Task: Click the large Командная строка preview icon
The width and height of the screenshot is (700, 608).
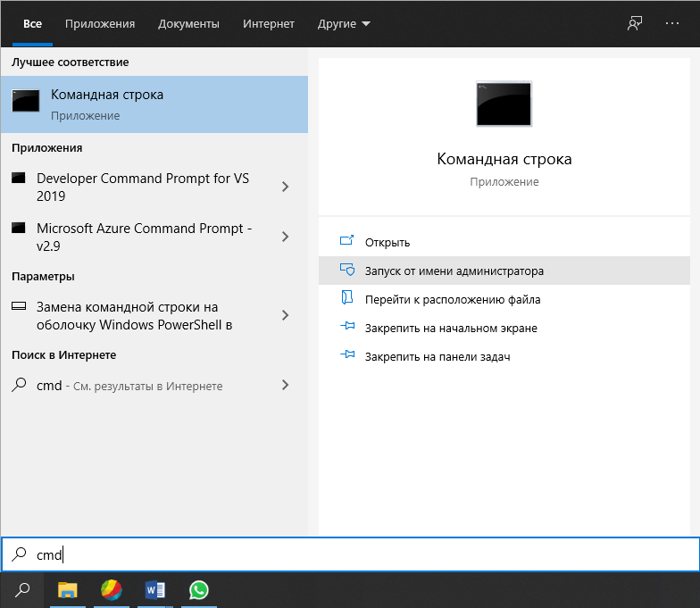Action: click(504, 104)
